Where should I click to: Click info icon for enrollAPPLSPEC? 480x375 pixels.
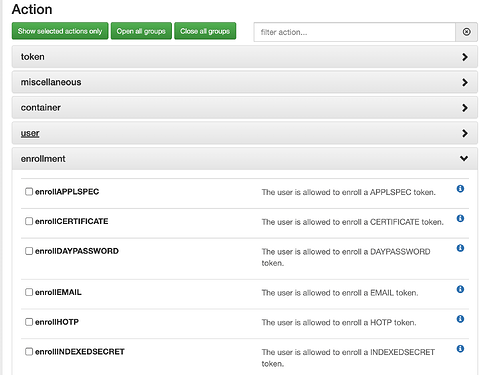[x=460, y=189]
